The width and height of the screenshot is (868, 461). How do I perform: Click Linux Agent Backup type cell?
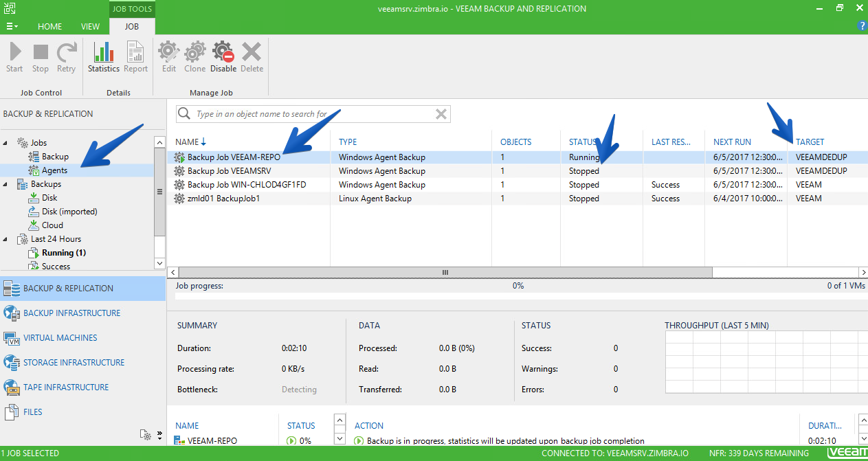pyautogui.click(x=375, y=199)
